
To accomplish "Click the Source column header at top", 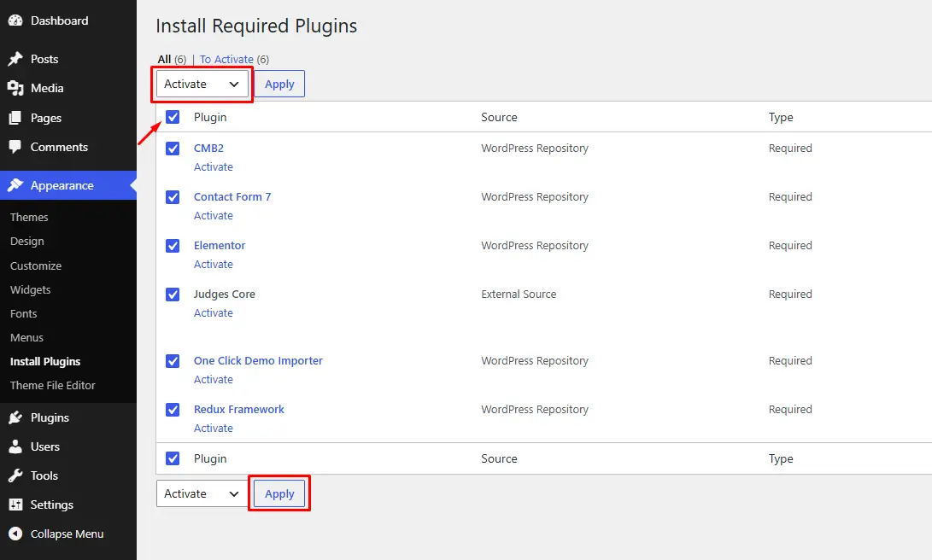I will (499, 117).
